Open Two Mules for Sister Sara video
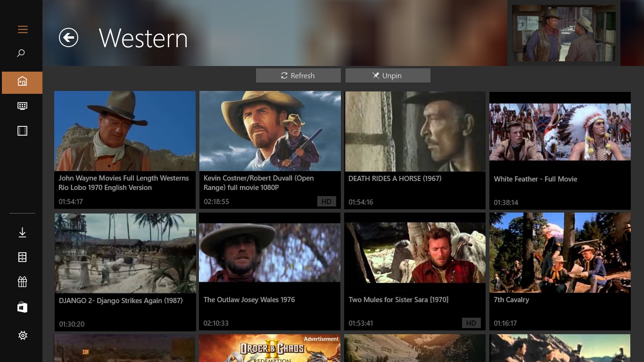This screenshot has width=644, height=362. tap(415, 253)
